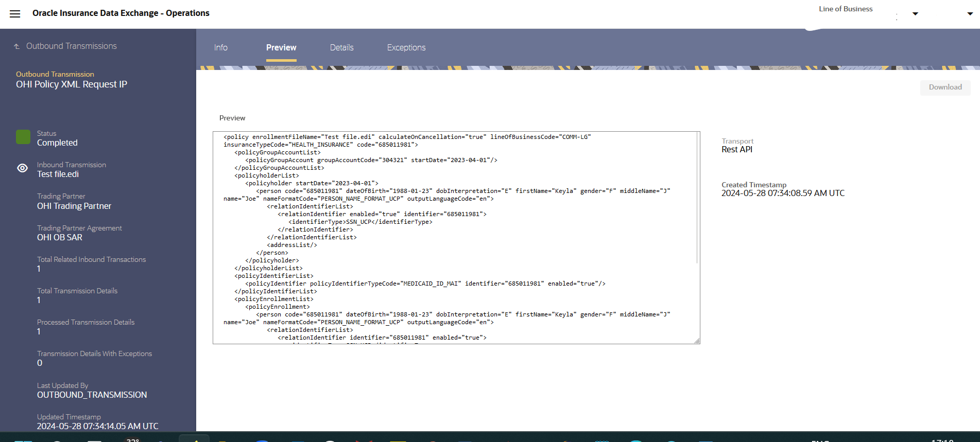Expand the user menu dropdown arrow at far right of header
This screenshot has width=980, height=442.
970,14
